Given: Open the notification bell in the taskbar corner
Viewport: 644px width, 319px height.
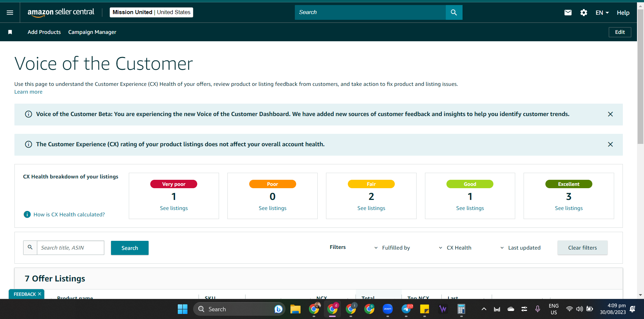Looking at the screenshot, I should pyautogui.click(x=633, y=309).
